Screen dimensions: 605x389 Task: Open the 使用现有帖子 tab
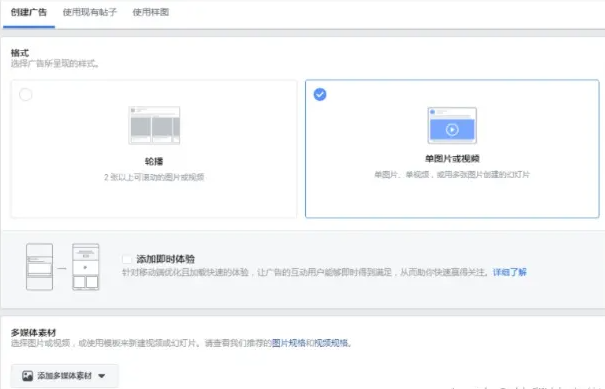(x=90, y=12)
